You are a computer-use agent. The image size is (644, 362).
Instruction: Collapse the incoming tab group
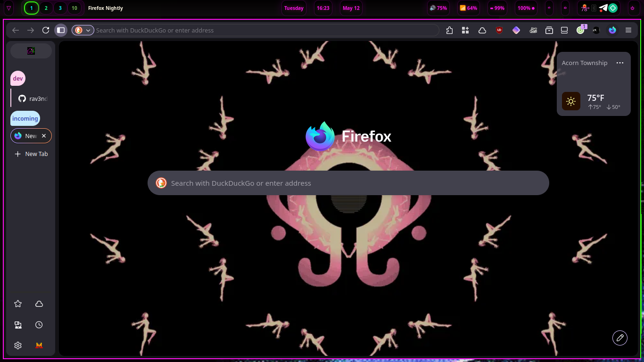(x=25, y=119)
